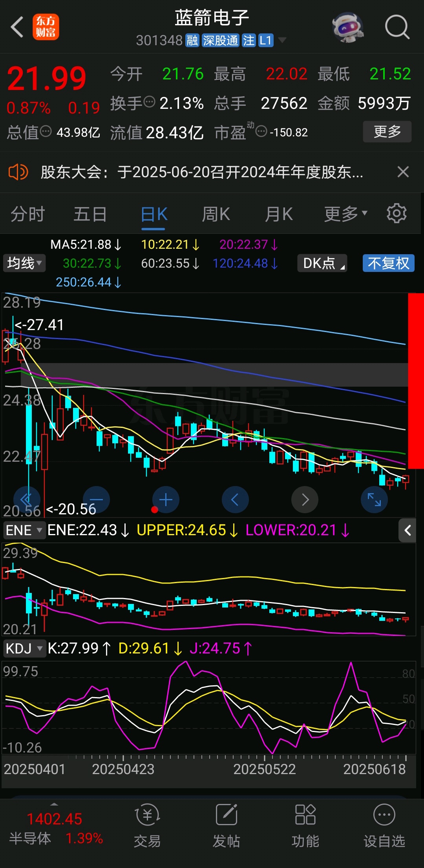Tap the 20250522 date on axis
Image resolution: width=424 pixels, height=868 pixels.
(x=265, y=769)
